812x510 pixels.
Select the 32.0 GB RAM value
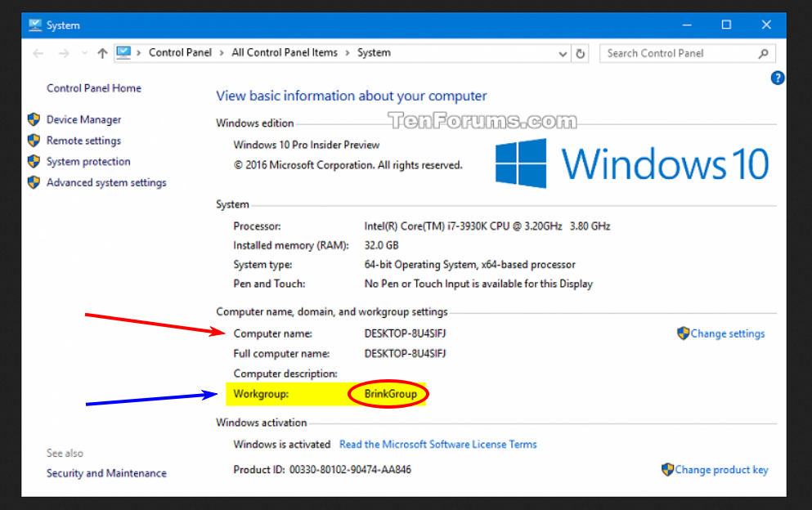pos(381,245)
